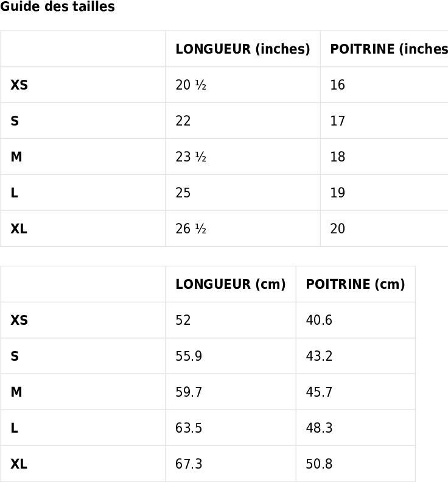Click the M chest value 45.7
448x482 pixels.
click(x=319, y=392)
